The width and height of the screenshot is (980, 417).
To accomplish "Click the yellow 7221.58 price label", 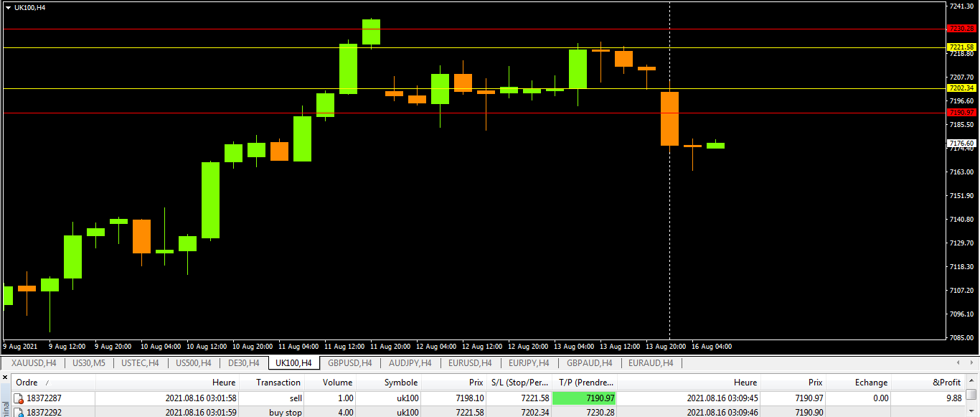I will 961,47.
